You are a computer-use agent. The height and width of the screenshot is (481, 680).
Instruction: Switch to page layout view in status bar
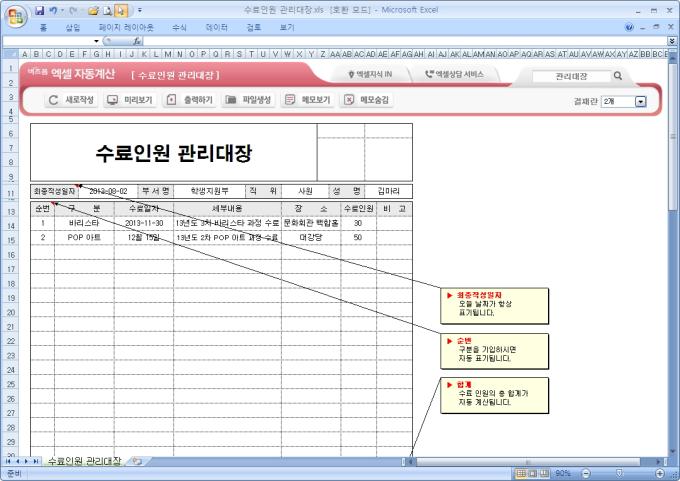pos(533,473)
